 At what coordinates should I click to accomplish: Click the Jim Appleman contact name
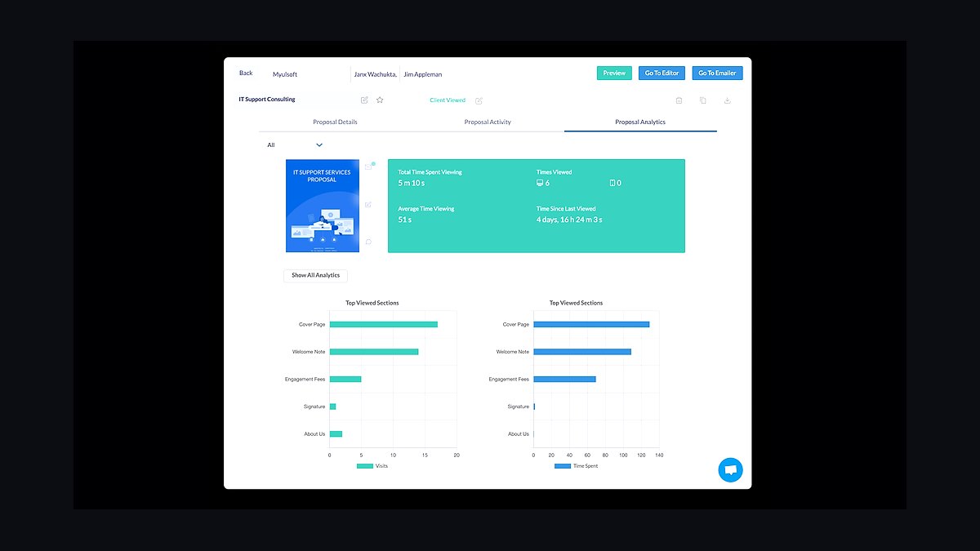click(x=423, y=74)
